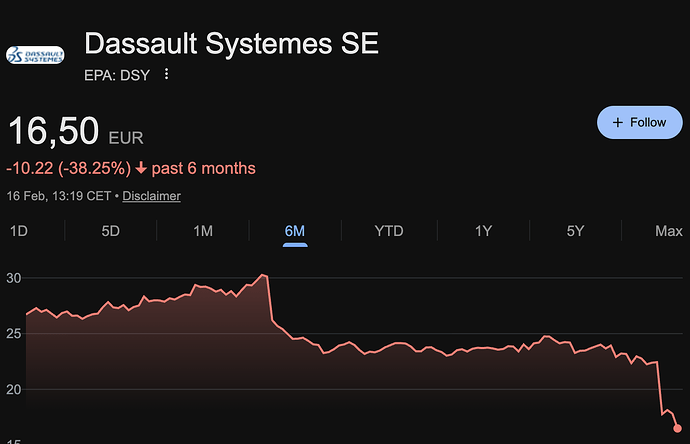The width and height of the screenshot is (690, 444).
Task: Open the Disclaimer link
Action: pyautogui.click(x=151, y=196)
